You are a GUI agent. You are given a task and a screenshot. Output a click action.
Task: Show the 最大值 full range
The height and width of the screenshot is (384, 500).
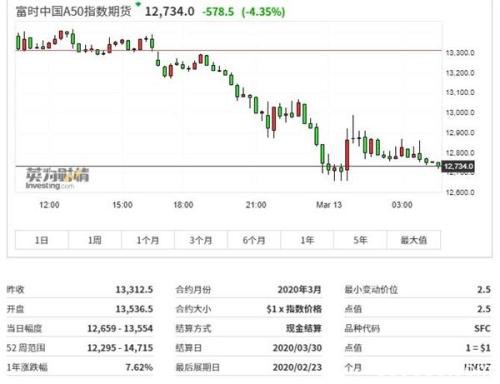pyautogui.click(x=414, y=240)
